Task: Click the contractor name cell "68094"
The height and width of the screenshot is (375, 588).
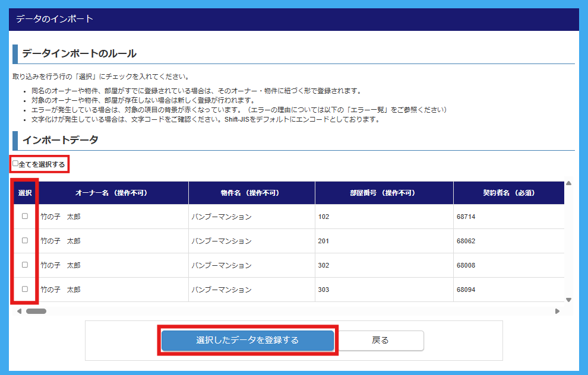Action: pyautogui.click(x=466, y=290)
